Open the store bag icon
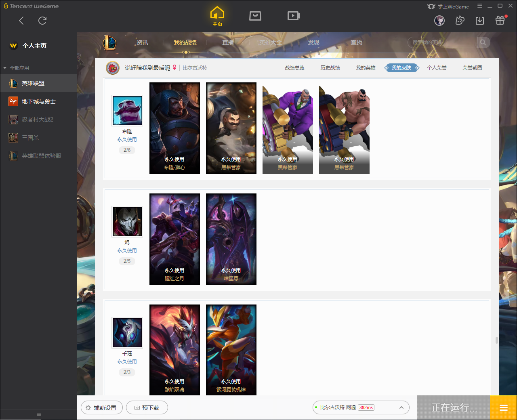The image size is (517, 420). [x=255, y=16]
